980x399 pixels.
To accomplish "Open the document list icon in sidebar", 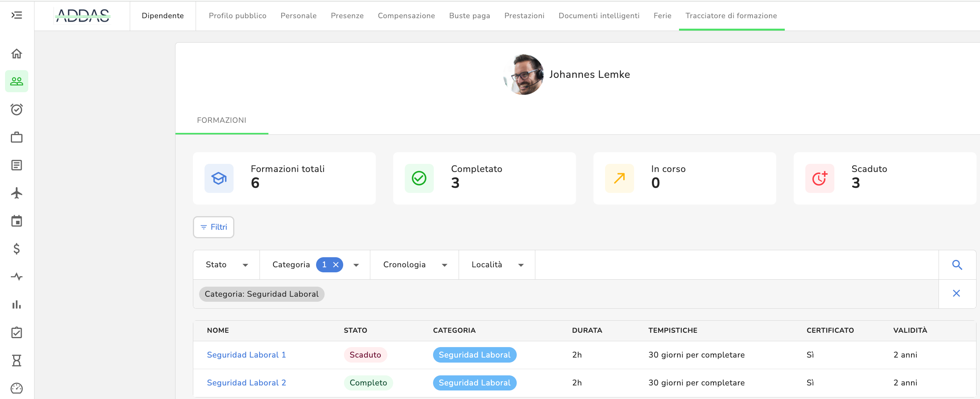I will pos(17,165).
